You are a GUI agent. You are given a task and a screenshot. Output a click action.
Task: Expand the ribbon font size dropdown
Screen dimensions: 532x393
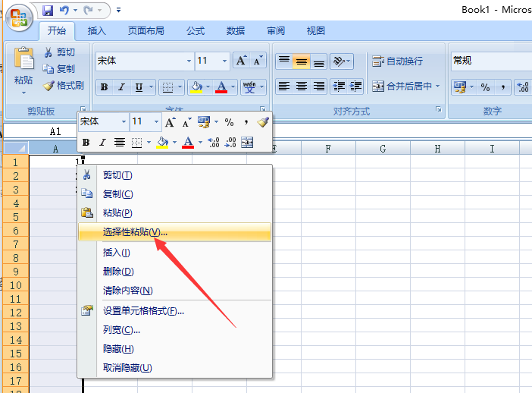[224, 61]
